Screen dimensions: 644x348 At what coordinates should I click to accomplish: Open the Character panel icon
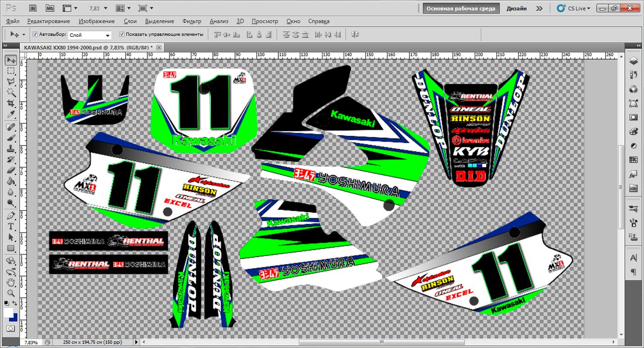[633, 257]
